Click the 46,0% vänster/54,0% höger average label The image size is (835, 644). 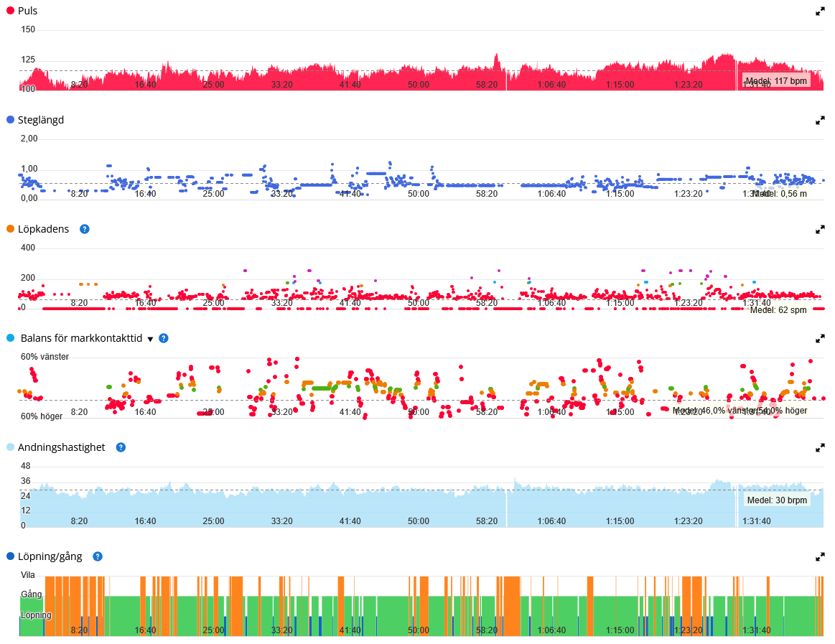[740, 411]
